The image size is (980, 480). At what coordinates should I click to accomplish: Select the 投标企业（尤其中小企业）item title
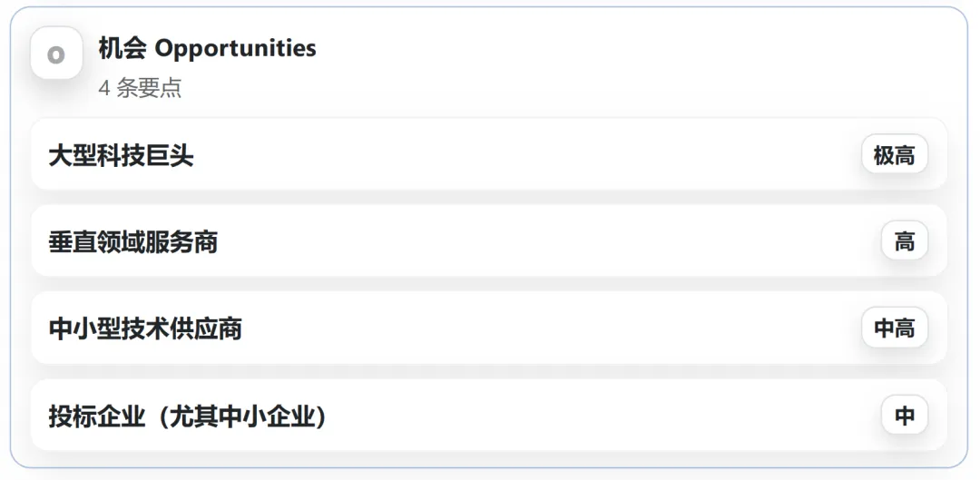[188, 416]
